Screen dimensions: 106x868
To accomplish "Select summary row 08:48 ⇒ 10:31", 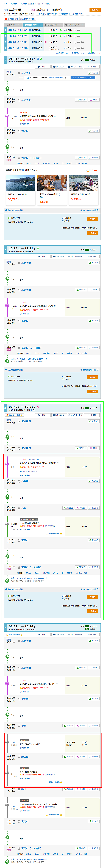I will coord(52,42).
